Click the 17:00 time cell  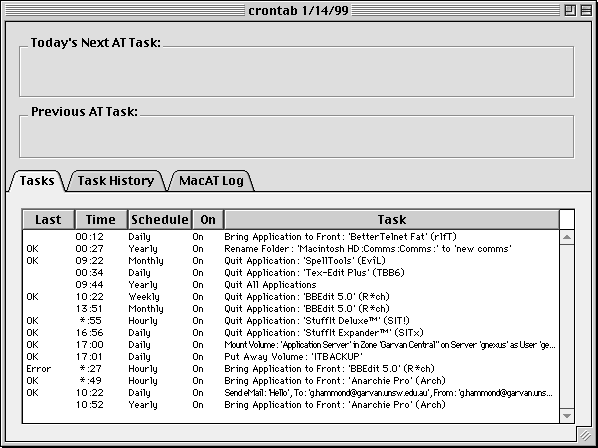point(89,345)
